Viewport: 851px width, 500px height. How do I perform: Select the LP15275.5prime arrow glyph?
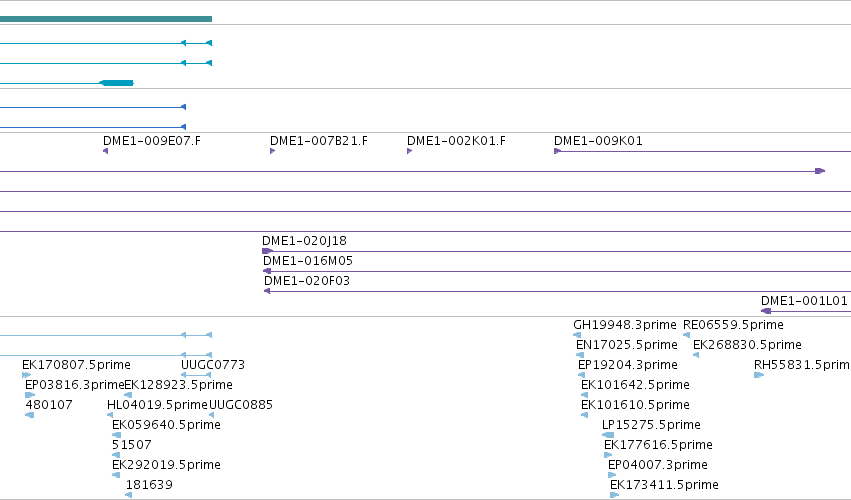tap(608, 435)
